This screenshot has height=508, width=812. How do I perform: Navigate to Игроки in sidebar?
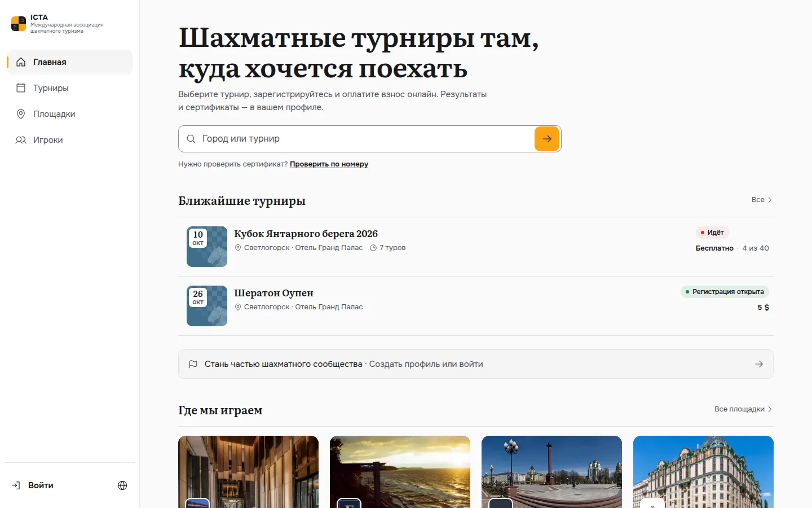click(70, 140)
